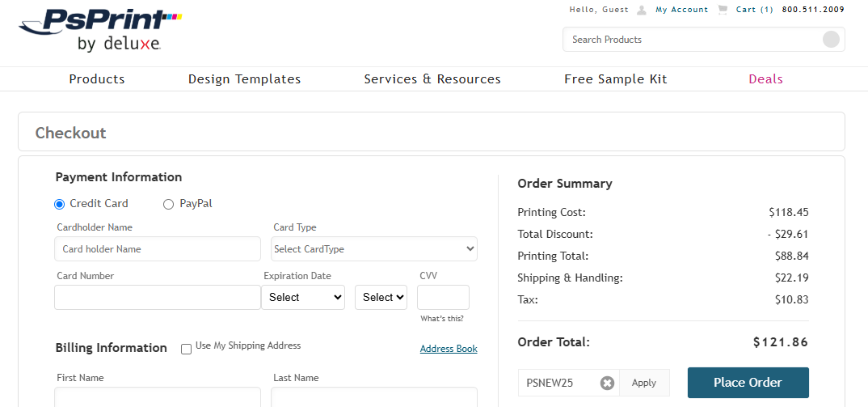Click the Card Number input field
This screenshot has width=868, height=407.
158,297
